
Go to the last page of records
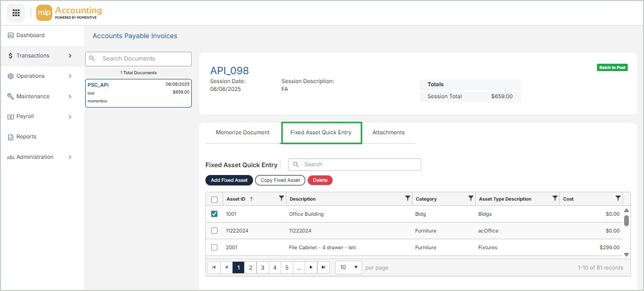tap(324, 267)
